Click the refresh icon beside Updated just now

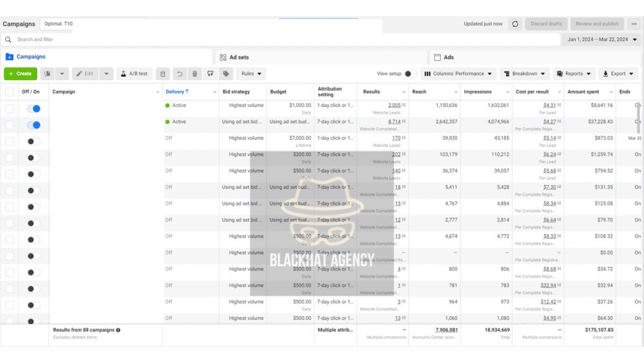point(515,24)
